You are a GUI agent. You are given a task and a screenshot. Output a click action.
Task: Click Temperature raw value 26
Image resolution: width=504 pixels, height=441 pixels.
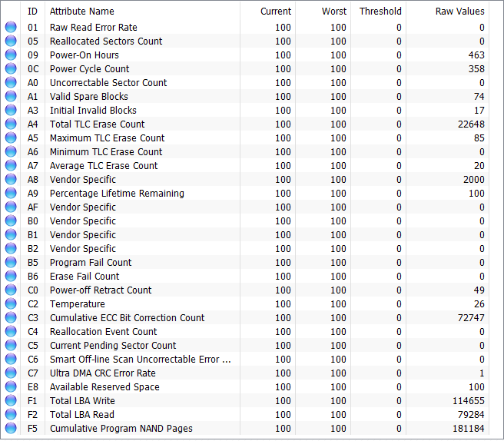(x=479, y=303)
